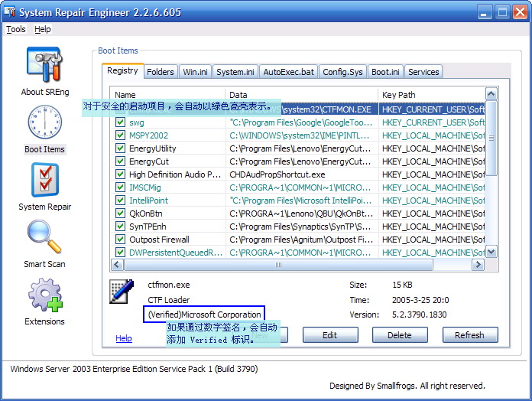
Task: Close the System Repair Engineer window
Action: 520,12
